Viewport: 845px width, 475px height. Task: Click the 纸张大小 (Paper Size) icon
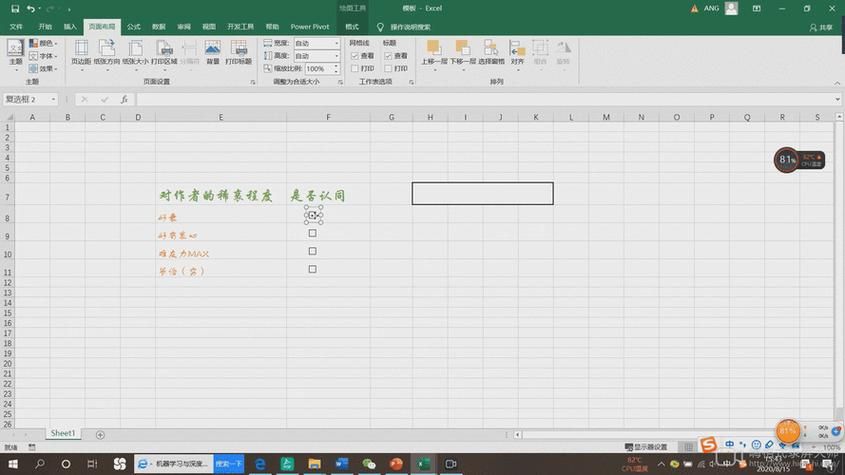click(135, 50)
